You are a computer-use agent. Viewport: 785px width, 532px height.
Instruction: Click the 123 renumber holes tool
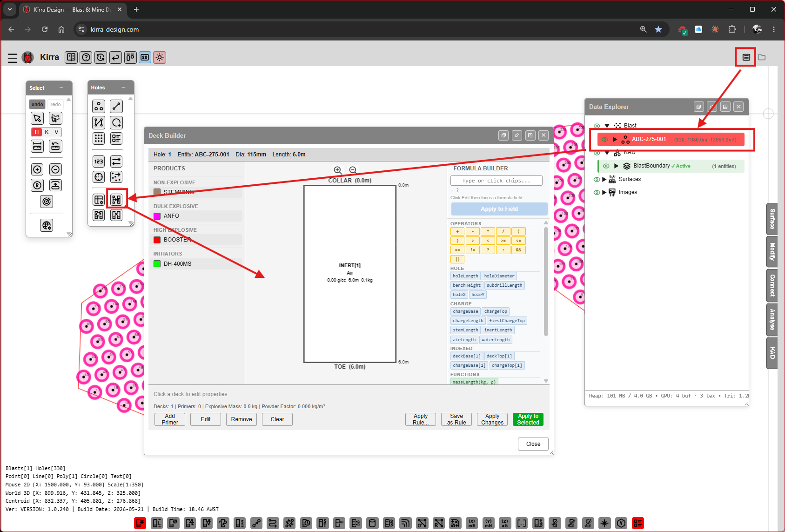[99, 162]
